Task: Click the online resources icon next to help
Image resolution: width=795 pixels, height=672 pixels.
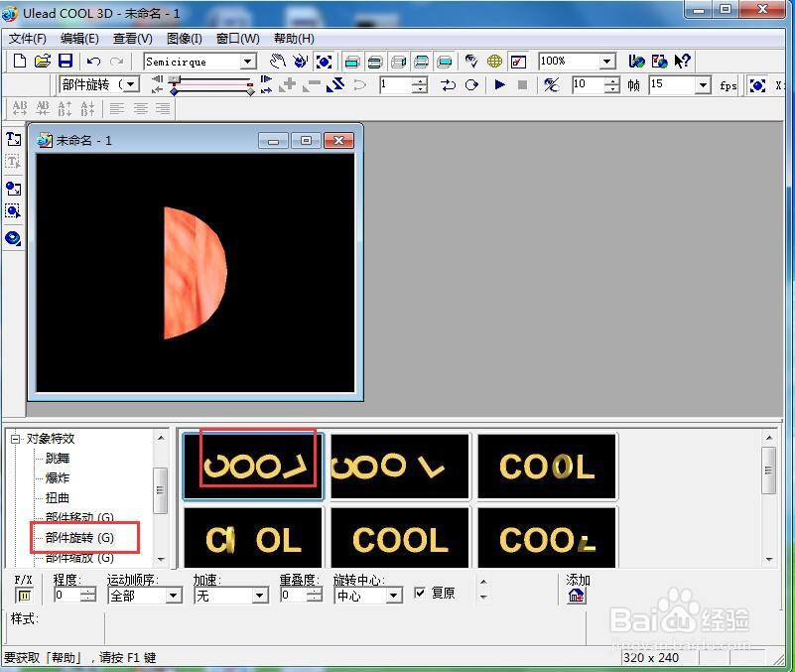Action: pyautogui.click(x=659, y=62)
